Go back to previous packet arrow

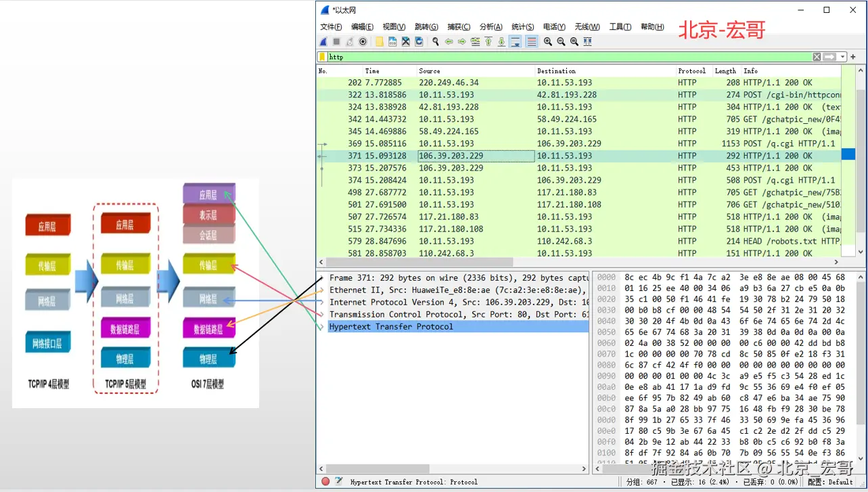click(x=449, y=41)
